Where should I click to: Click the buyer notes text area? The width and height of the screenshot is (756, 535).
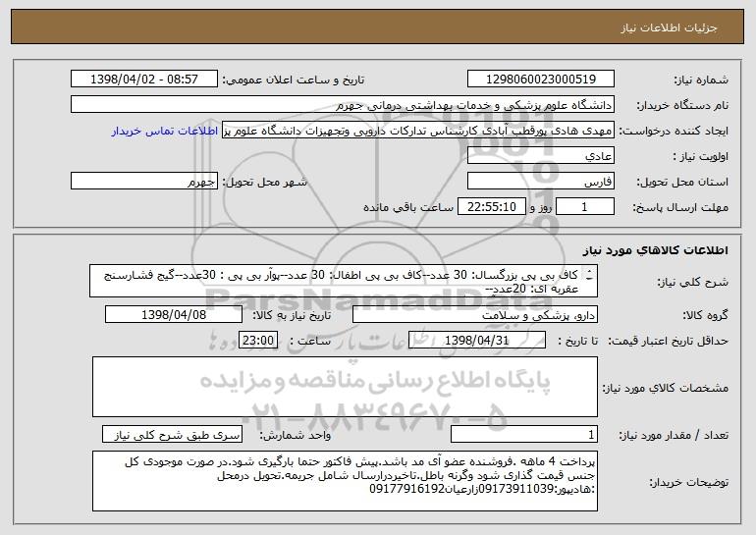[x=345, y=481]
